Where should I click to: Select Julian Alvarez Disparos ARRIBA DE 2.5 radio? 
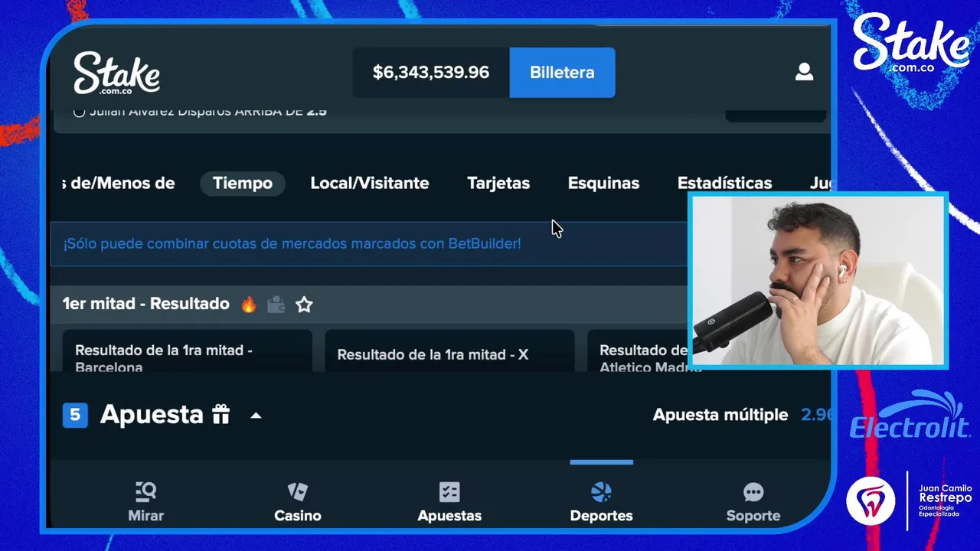79,112
